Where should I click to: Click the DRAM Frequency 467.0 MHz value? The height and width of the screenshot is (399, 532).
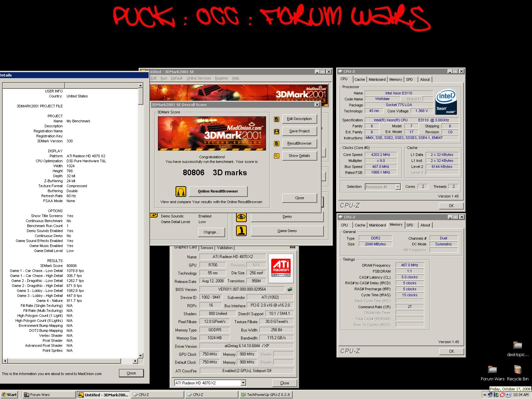pos(410,265)
